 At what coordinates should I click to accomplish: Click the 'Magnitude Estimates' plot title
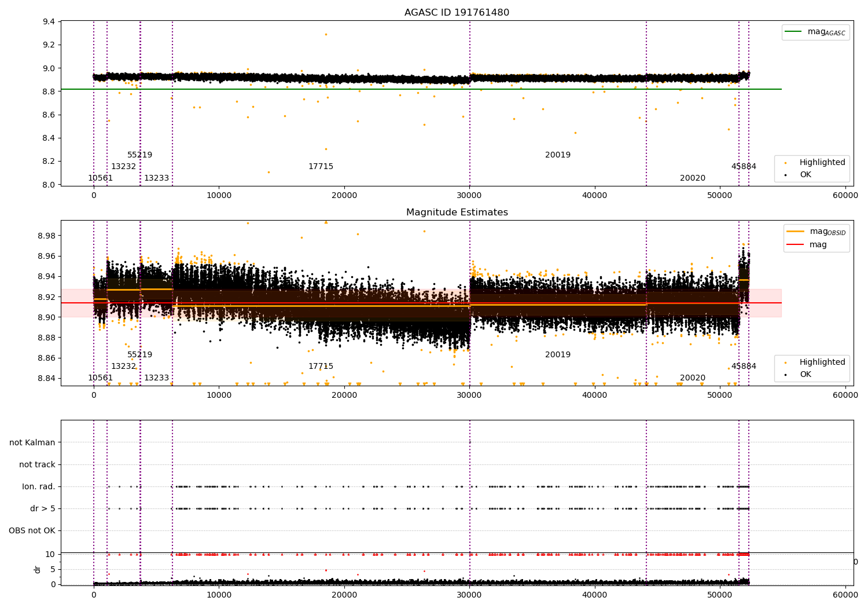[x=457, y=212]
